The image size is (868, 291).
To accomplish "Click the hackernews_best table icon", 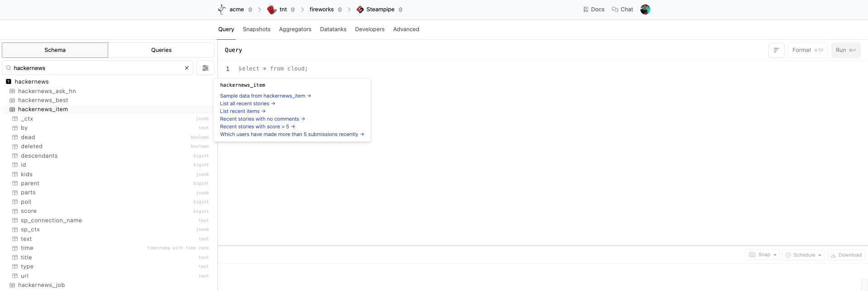I will click(x=12, y=100).
